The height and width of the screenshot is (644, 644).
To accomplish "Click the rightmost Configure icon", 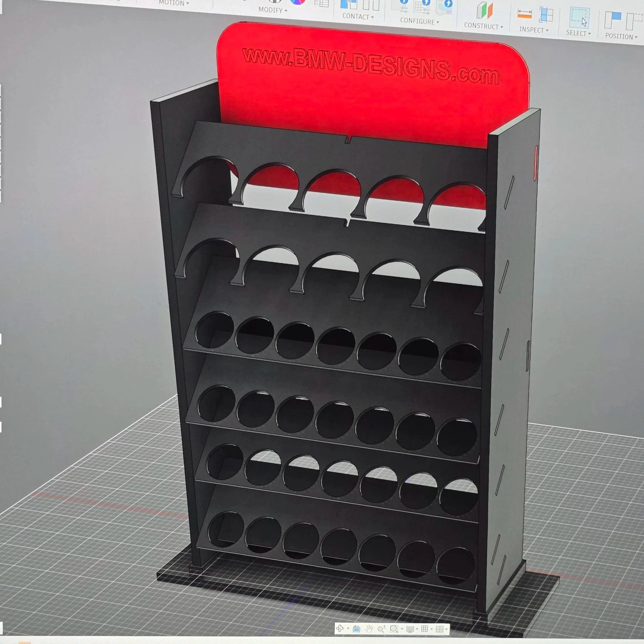I will pos(445,8).
